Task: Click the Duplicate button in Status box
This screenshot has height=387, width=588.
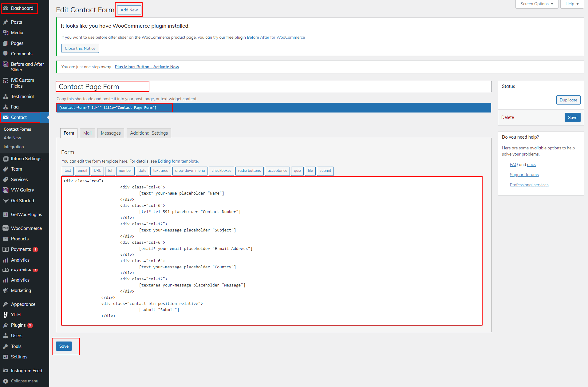Action: point(568,100)
